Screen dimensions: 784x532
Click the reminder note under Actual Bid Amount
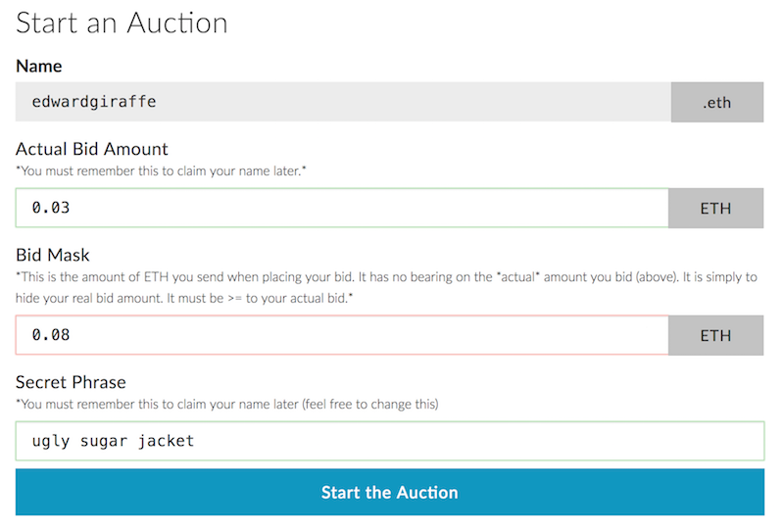click(x=163, y=171)
